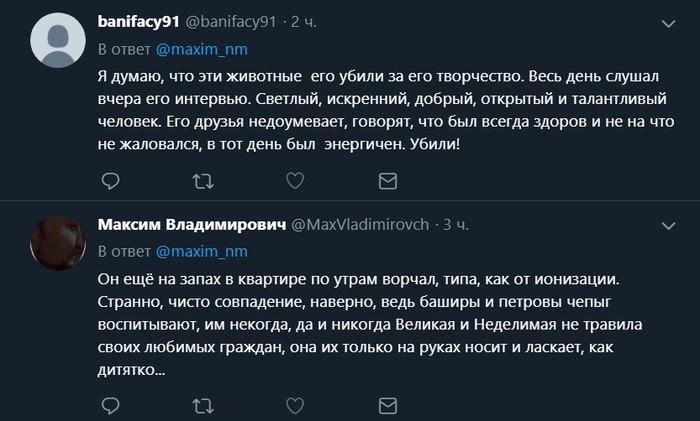This screenshot has height=421, width=700.
Task: Like the tweet by banifacy91
Action: (295, 180)
